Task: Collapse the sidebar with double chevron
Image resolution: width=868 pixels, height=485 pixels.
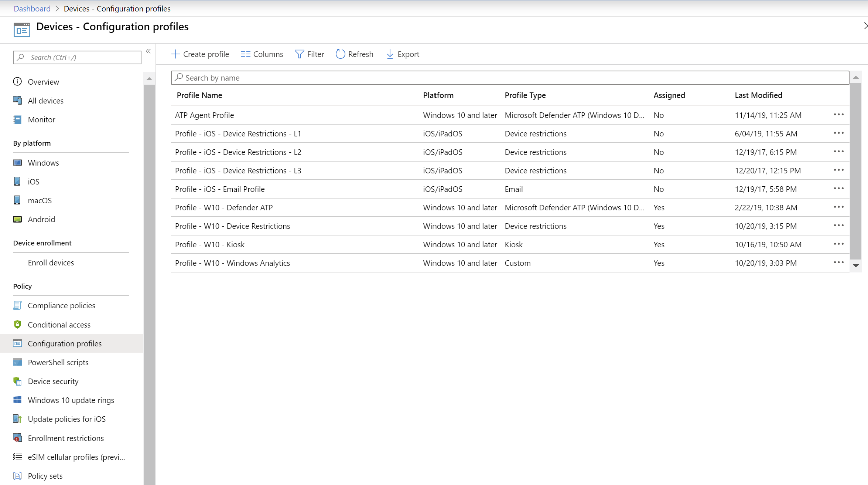Action: tap(148, 51)
